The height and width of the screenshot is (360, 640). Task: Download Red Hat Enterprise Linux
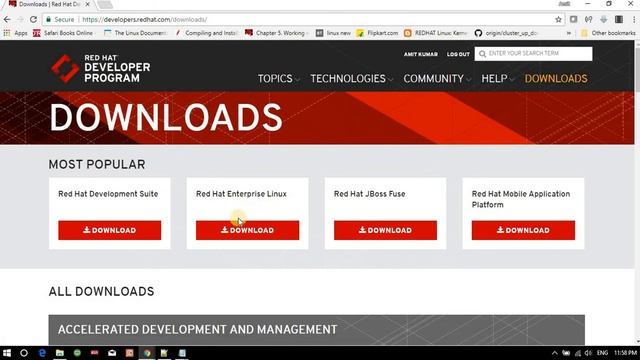click(247, 230)
